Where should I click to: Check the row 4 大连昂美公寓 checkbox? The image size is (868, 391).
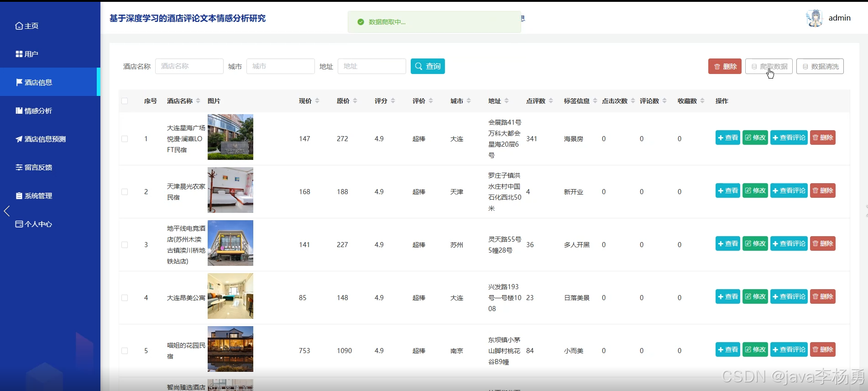tap(125, 298)
